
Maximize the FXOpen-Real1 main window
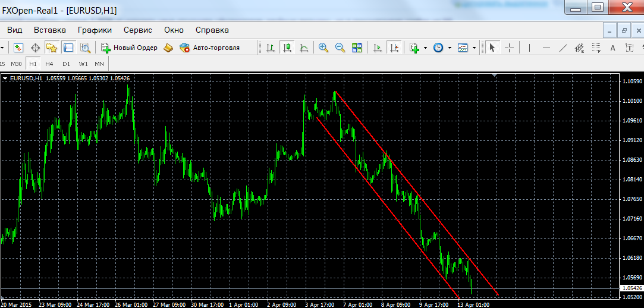[597, 7]
